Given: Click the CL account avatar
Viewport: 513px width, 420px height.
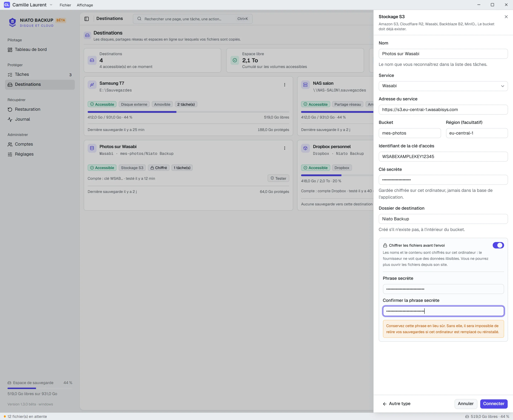Looking at the screenshot, I should click(7, 5).
